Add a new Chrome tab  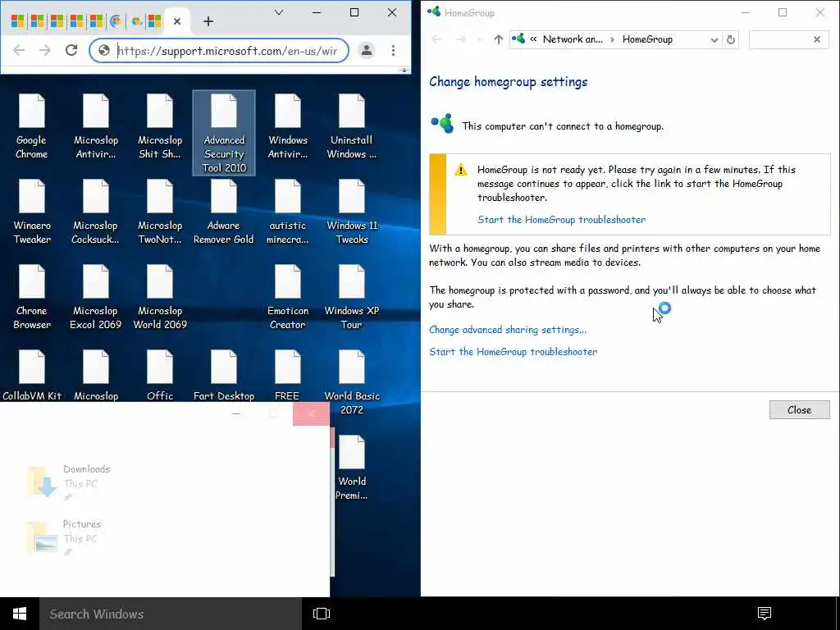click(x=208, y=21)
